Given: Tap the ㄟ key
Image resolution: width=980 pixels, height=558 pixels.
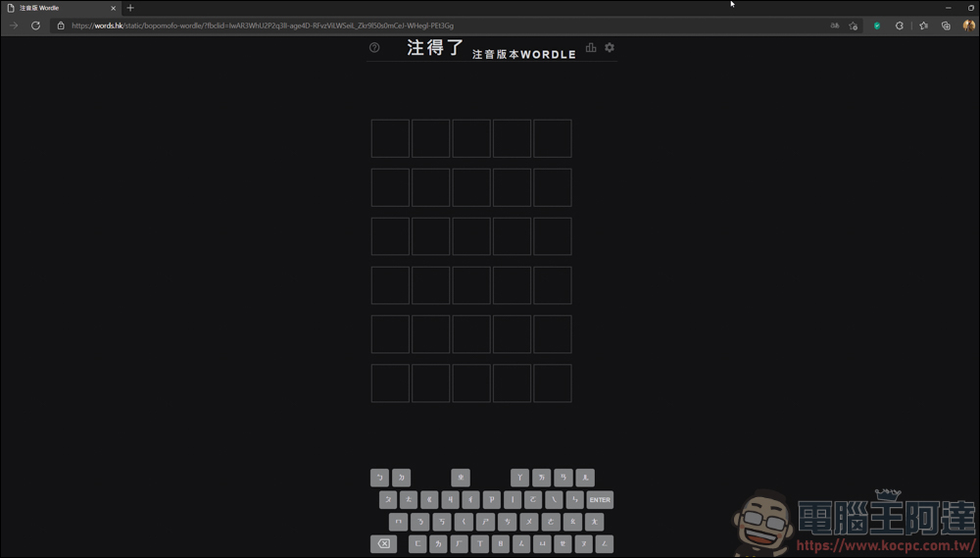Looking at the screenshot, I should pyautogui.click(x=554, y=500).
